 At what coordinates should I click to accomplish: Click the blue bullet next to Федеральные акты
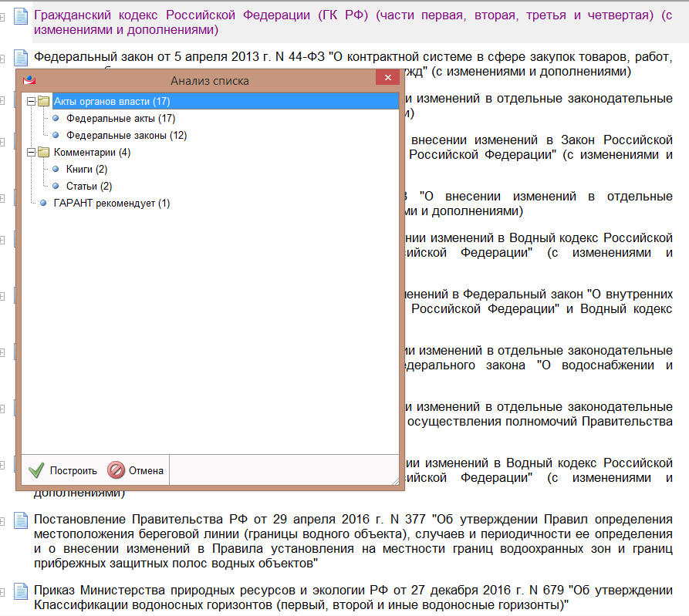(x=56, y=118)
